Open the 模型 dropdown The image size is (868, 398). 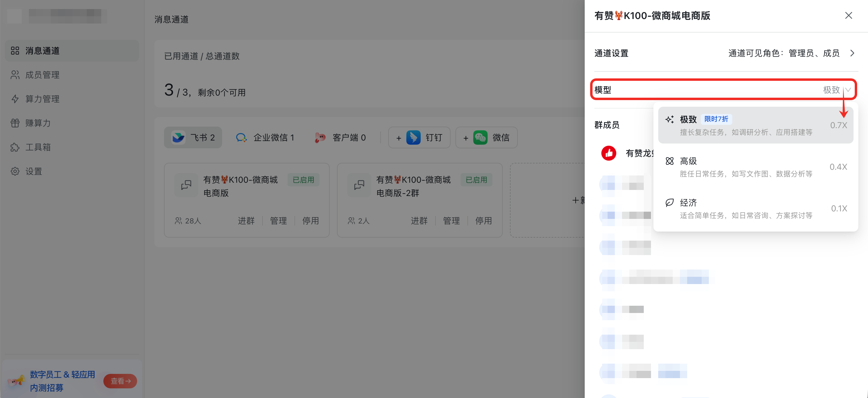(x=723, y=90)
